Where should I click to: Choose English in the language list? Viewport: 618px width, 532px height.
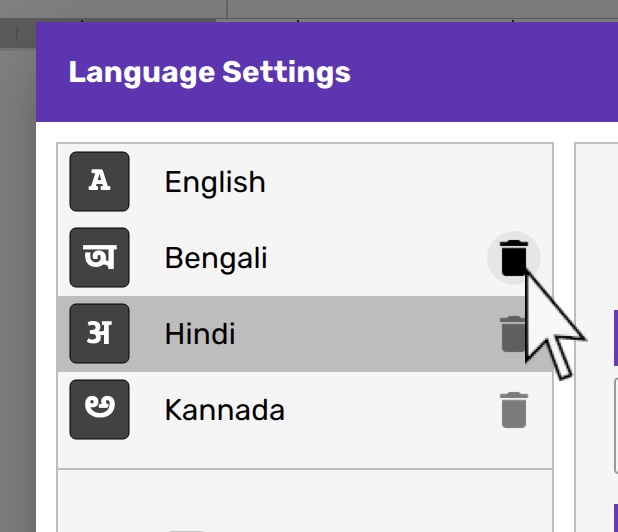[x=215, y=182]
